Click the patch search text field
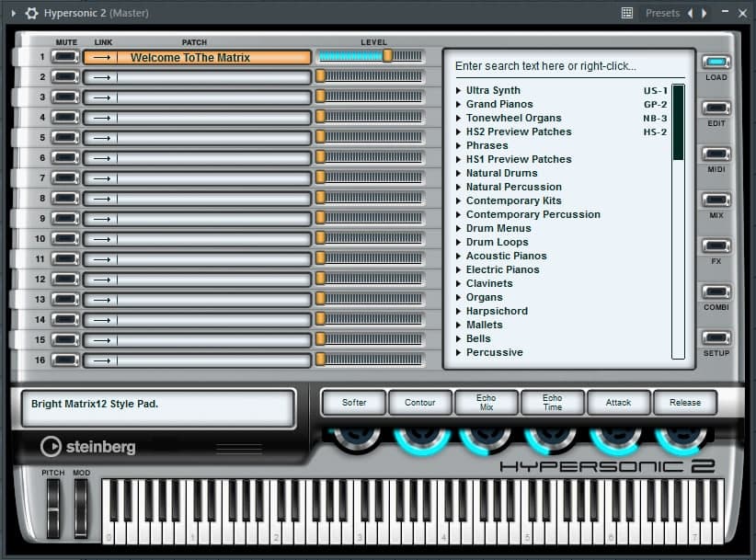Viewport: 756px width, 560px height. (x=569, y=66)
